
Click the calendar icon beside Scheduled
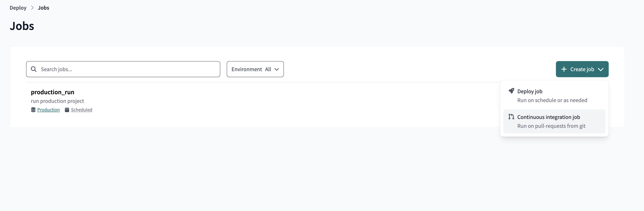coord(67,110)
